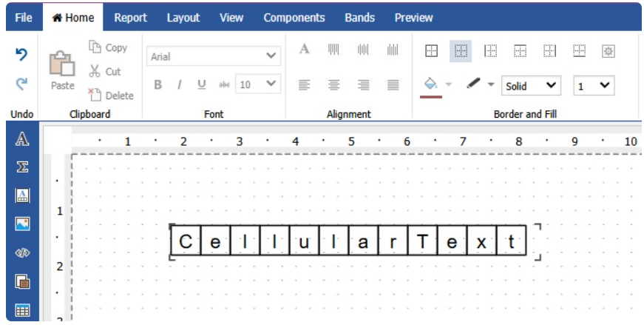Viewport: 644px width, 325px height.
Task: Click the Redo arrow icon
Action: click(x=22, y=85)
